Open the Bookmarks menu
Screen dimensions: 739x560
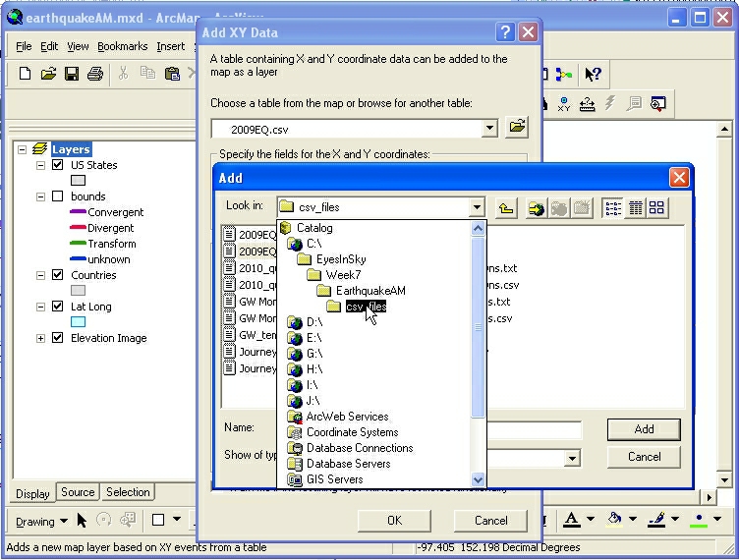click(x=122, y=46)
